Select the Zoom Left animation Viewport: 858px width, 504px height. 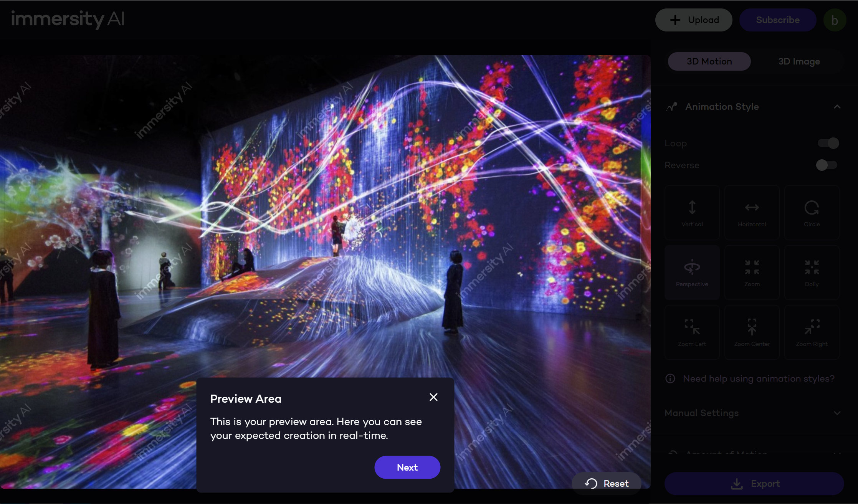(x=692, y=332)
